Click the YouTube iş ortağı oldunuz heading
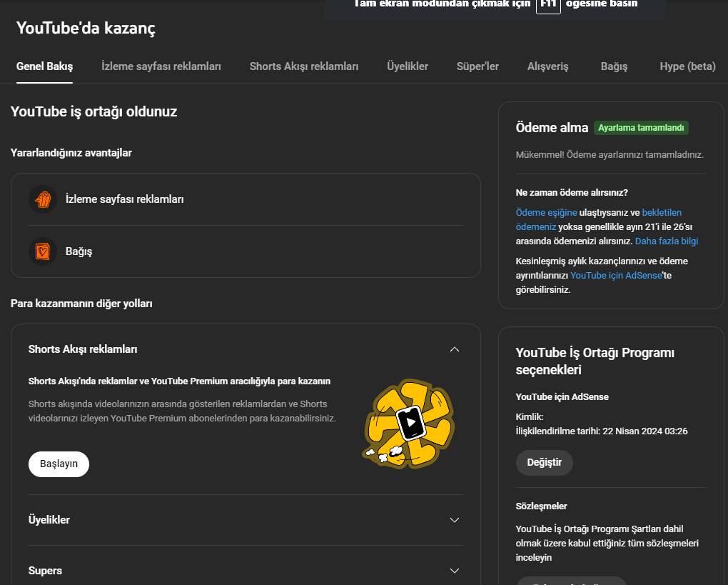 [x=93, y=111]
